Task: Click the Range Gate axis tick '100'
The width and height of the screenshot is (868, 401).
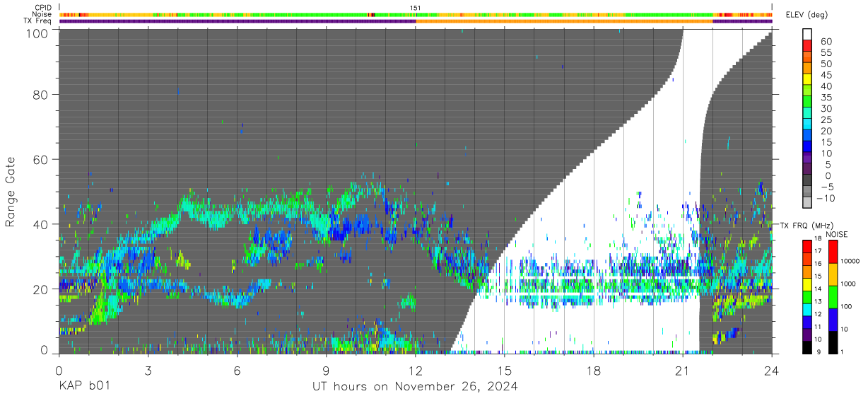Action: click(37, 33)
